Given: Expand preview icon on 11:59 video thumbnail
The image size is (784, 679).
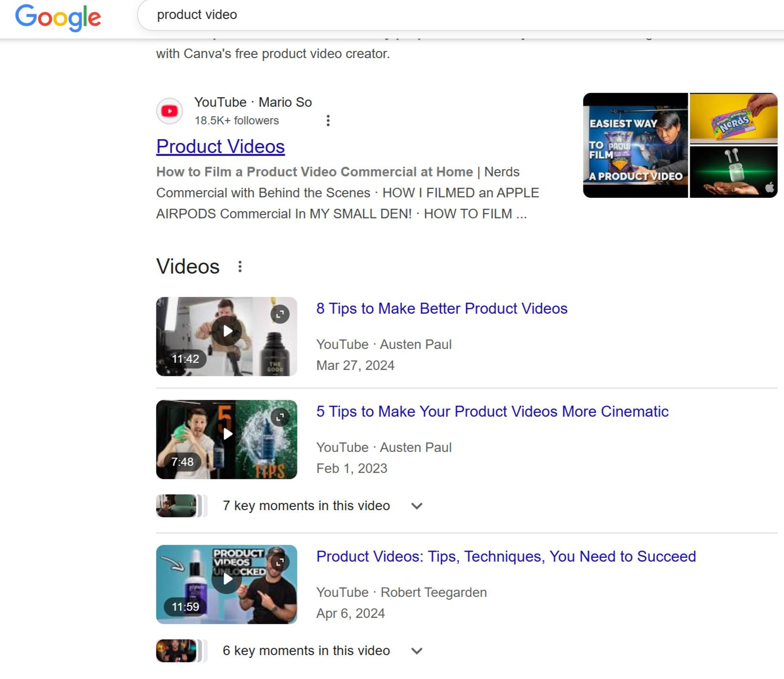Looking at the screenshot, I should click(x=280, y=562).
